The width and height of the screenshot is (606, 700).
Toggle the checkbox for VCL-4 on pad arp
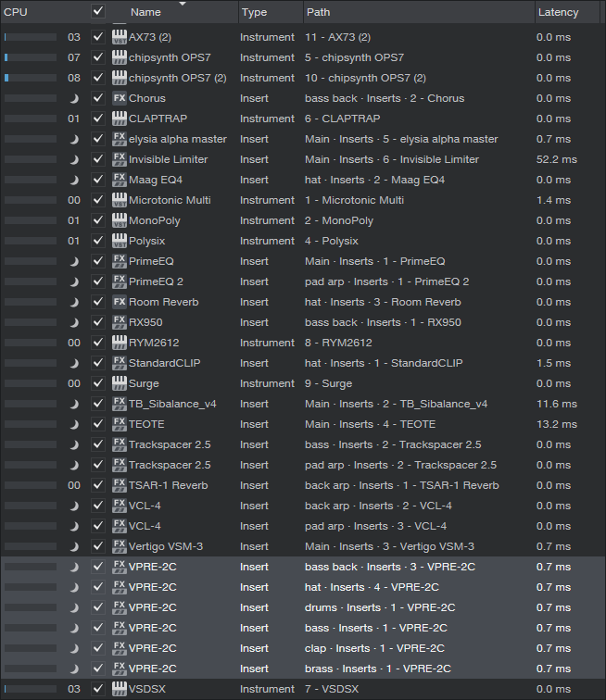coord(98,526)
